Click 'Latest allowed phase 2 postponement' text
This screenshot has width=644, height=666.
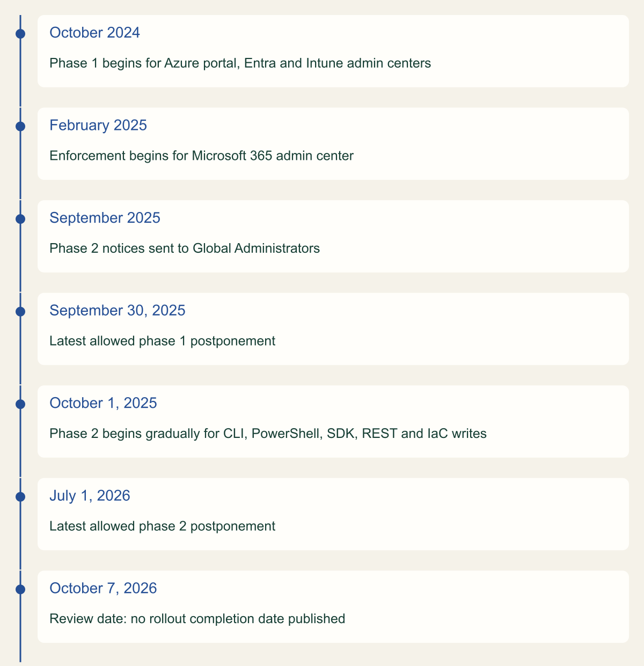coord(162,526)
